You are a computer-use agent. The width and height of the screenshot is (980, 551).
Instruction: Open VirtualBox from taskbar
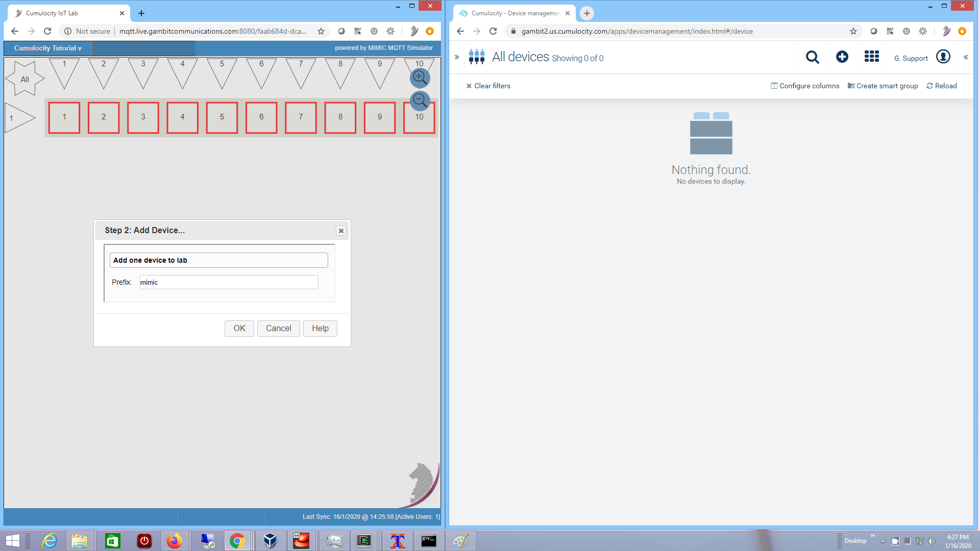(x=270, y=541)
